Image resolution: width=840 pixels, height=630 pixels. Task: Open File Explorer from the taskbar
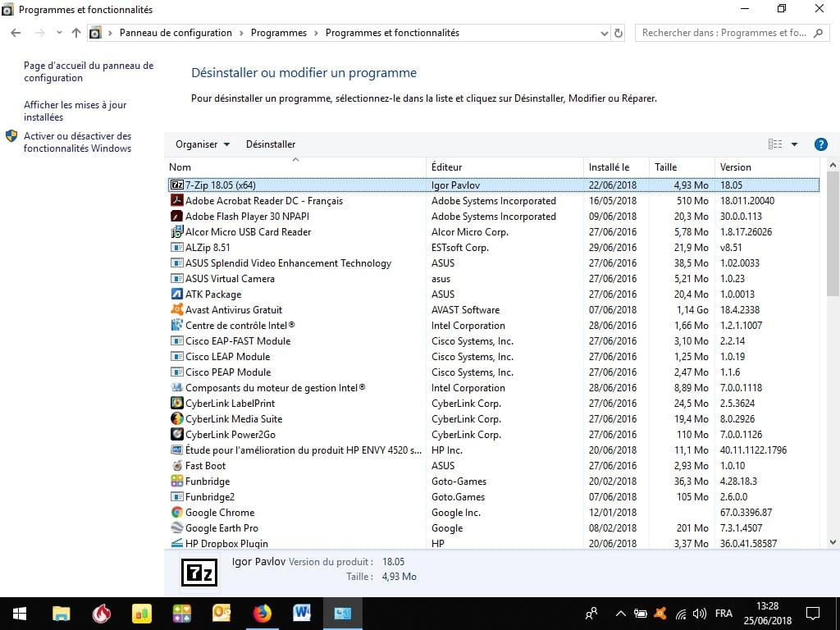62,614
